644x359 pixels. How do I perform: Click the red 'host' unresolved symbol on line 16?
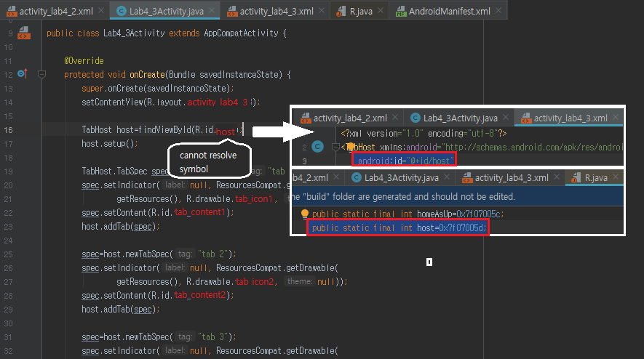[225, 132]
